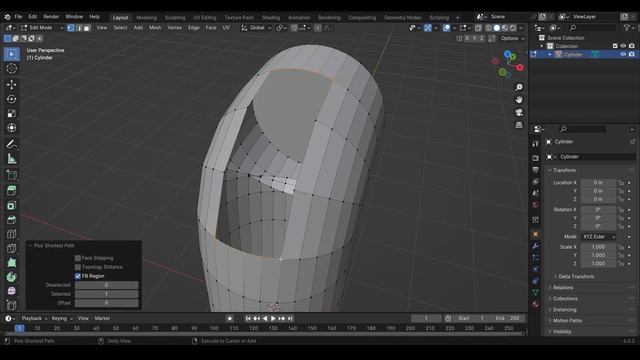Image resolution: width=640 pixels, height=360 pixels.
Task: Select the Scale tool
Action: click(11, 113)
